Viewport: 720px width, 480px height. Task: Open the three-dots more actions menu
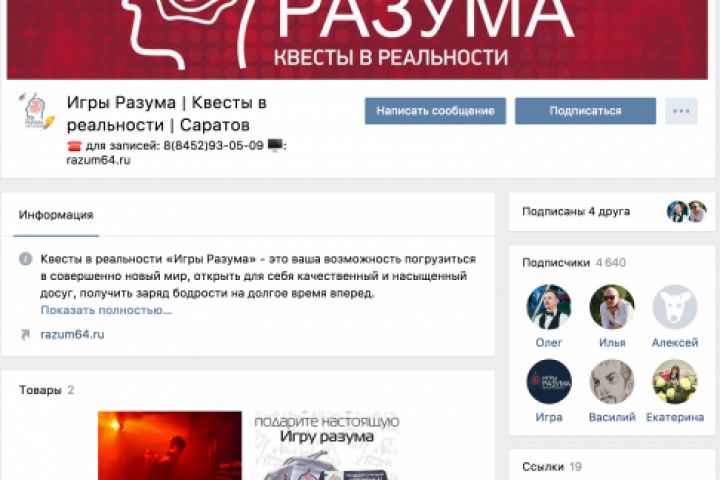[x=681, y=111]
